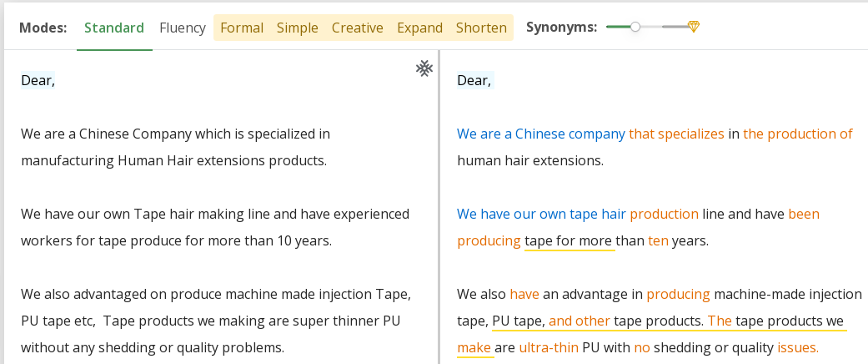Click the underlined phrase "tape for more"
The image size is (868, 364).
[x=569, y=240]
